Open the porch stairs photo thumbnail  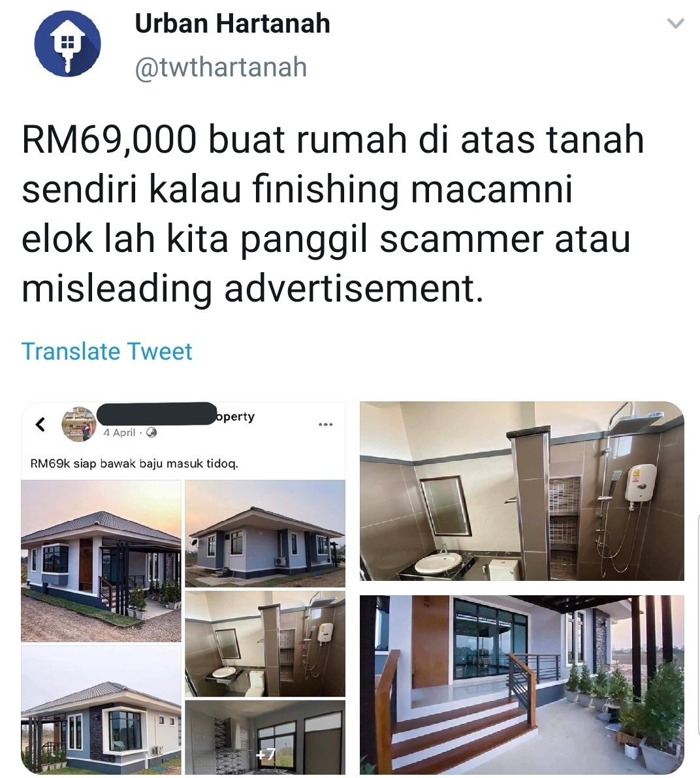point(522,685)
